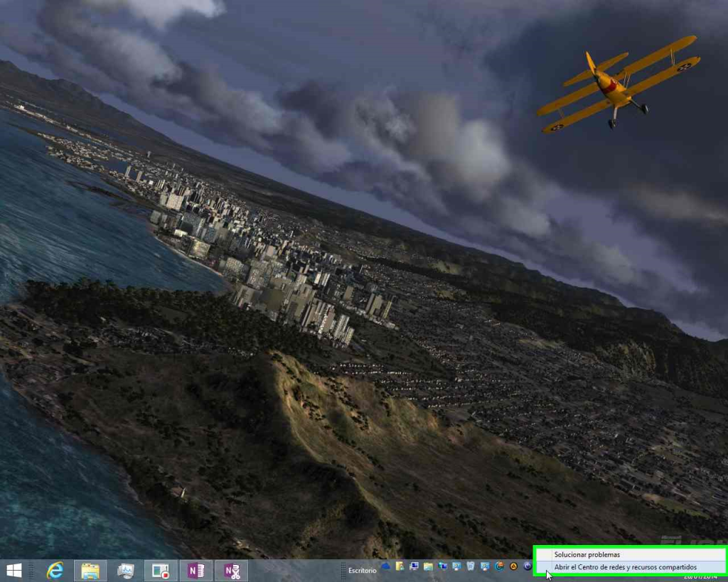Open the performance monitor taskbar icon

125,571
